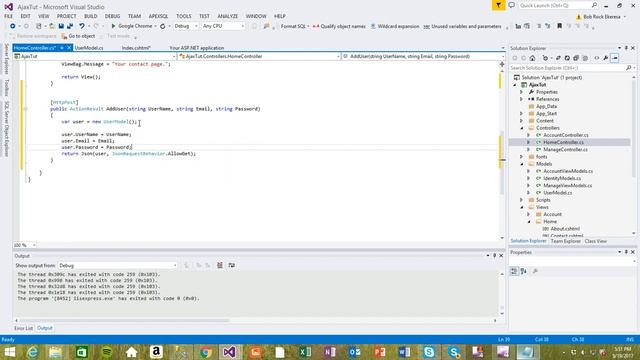Click the Save file toolbar icon
The height and width of the screenshot is (360, 640).
click(61, 26)
